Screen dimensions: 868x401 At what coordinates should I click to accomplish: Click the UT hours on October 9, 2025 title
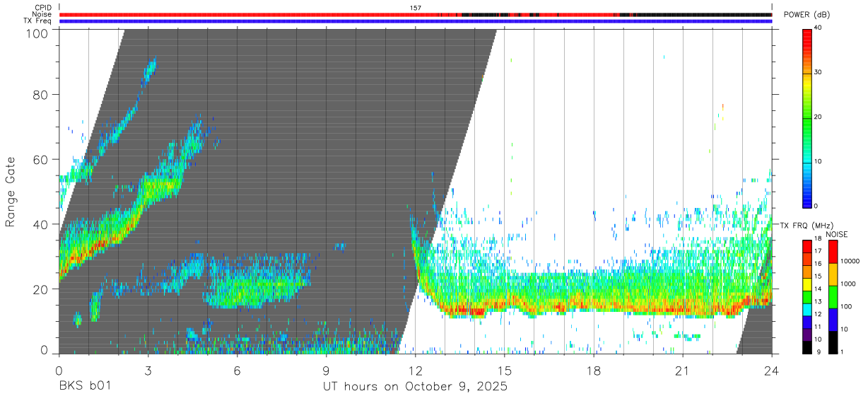pyautogui.click(x=416, y=387)
